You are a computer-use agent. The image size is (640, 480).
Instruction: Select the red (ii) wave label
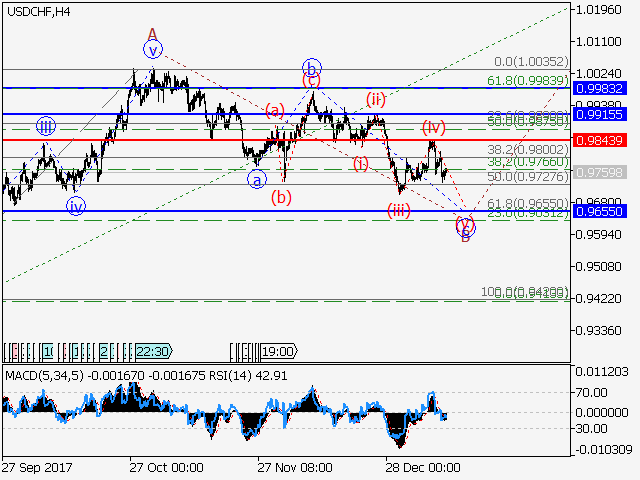click(x=376, y=98)
